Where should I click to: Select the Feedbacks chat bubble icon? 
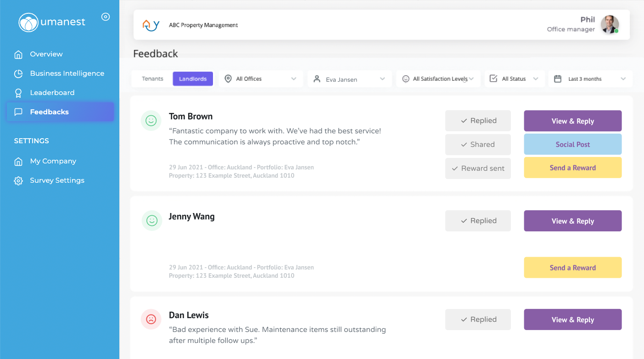click(18, 112)
